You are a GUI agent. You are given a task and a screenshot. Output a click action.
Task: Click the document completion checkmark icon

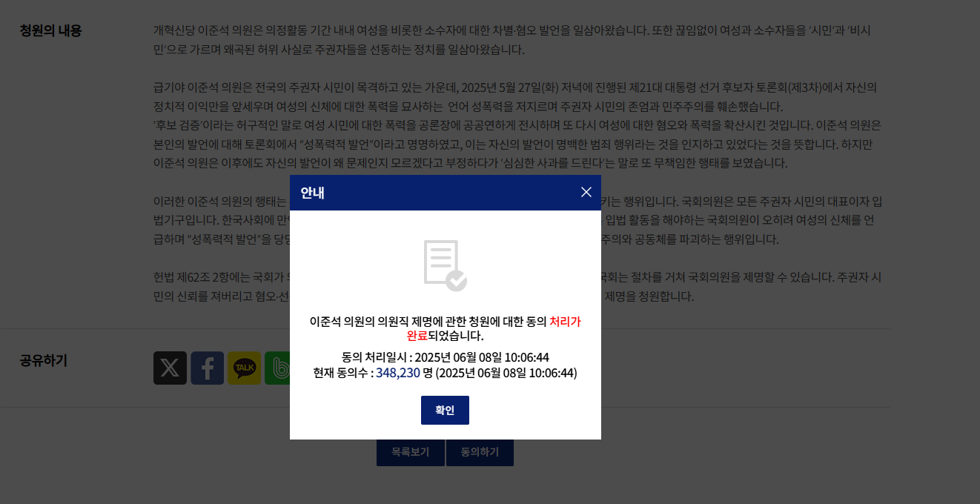pos(445,264)
